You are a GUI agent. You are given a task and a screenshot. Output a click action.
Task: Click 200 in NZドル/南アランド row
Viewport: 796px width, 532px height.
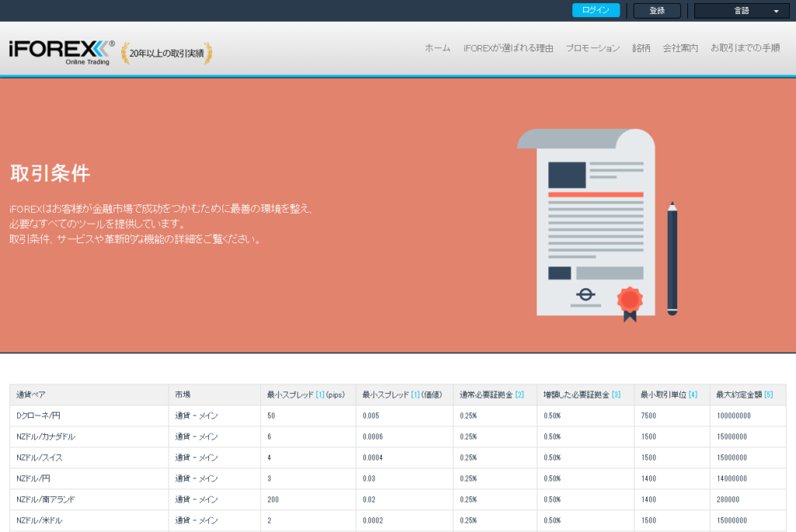(x=273, y=499)
